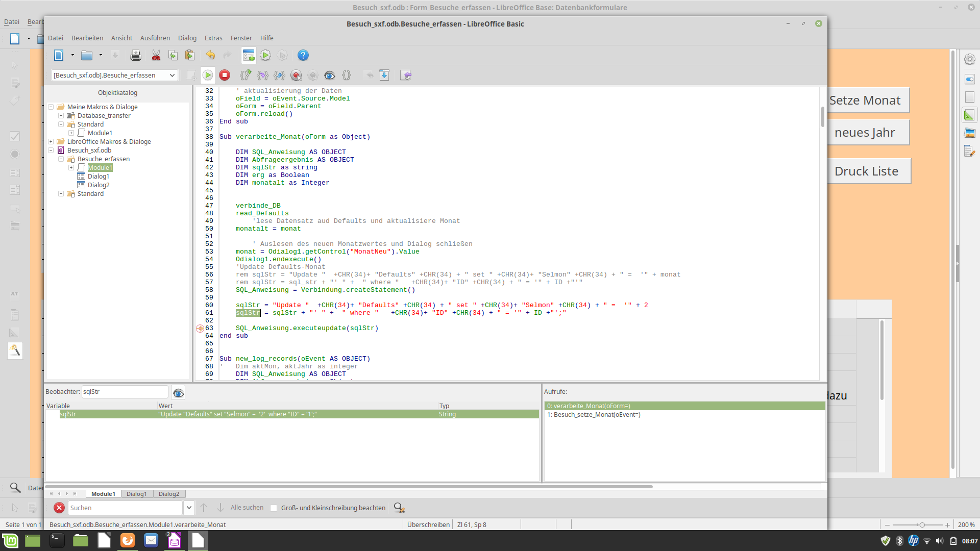Click the Undo arrow icon
The height and width of the screenshot is (551, 980).
tap(210, 56)
